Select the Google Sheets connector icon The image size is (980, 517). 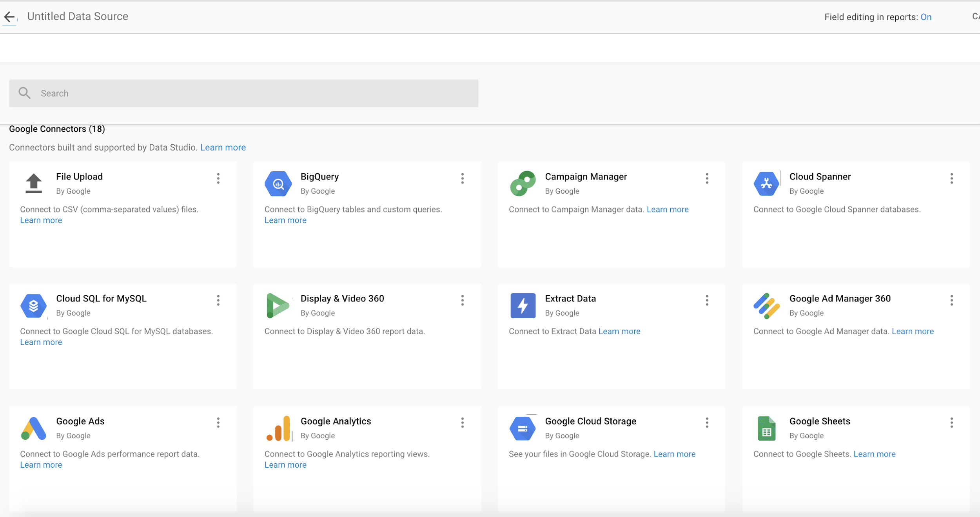click(767, 428)
